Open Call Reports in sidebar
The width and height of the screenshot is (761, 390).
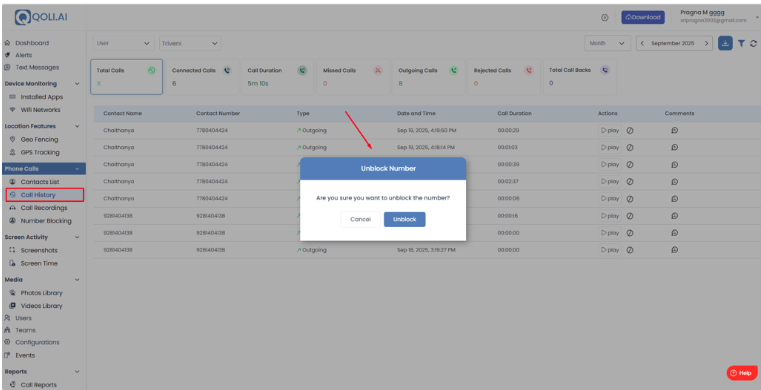coord(38,385)
